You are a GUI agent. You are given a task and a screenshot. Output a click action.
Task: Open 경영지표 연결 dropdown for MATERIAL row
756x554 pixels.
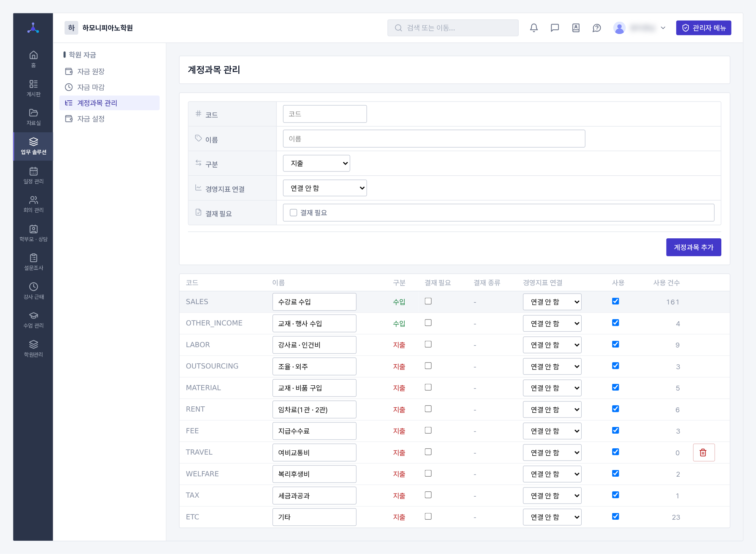(x=552, y=388)
